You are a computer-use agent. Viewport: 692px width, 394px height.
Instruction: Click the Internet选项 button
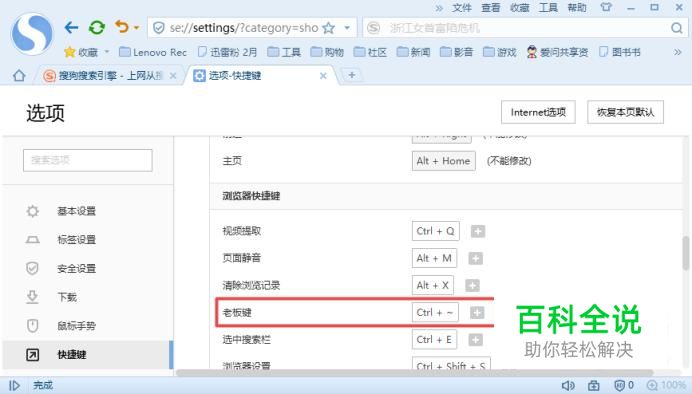[538, 112]
